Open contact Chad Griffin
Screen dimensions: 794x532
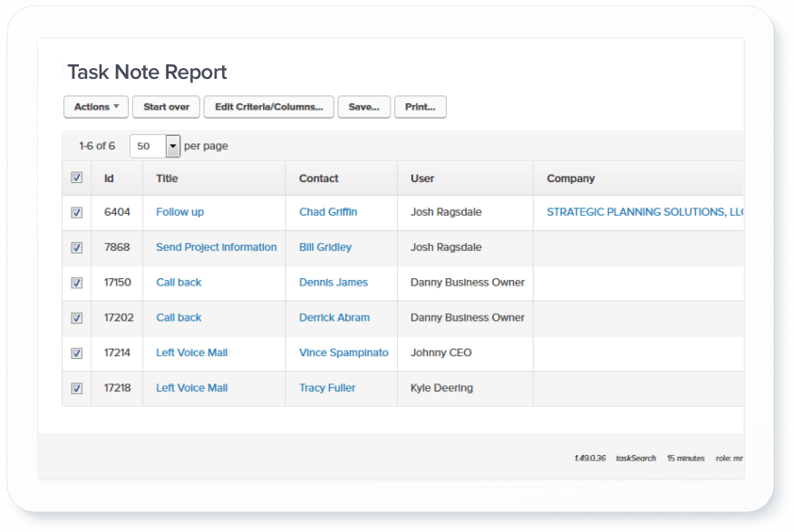(x=328, y=212)
